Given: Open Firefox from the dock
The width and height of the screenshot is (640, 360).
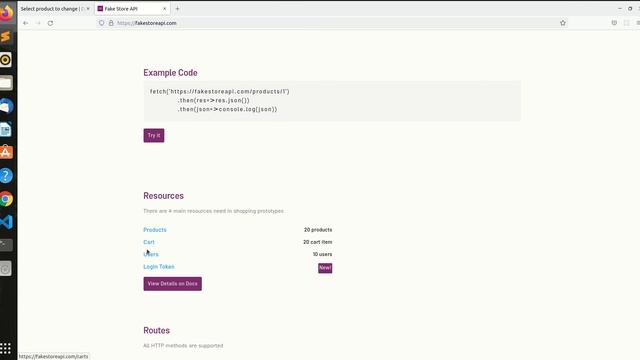Looking at the screenshot, I should (x=6, y=13).
